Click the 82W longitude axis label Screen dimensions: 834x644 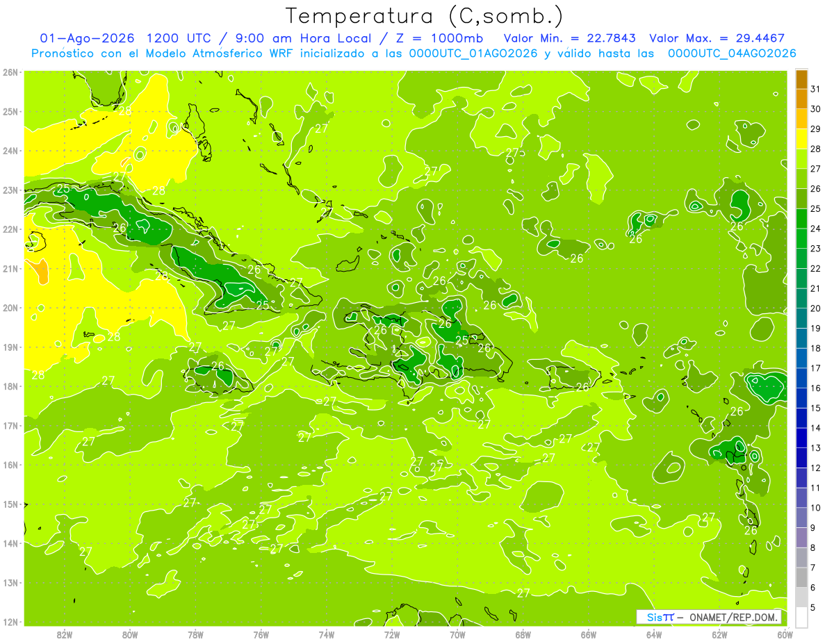click(x=64, y=634)
